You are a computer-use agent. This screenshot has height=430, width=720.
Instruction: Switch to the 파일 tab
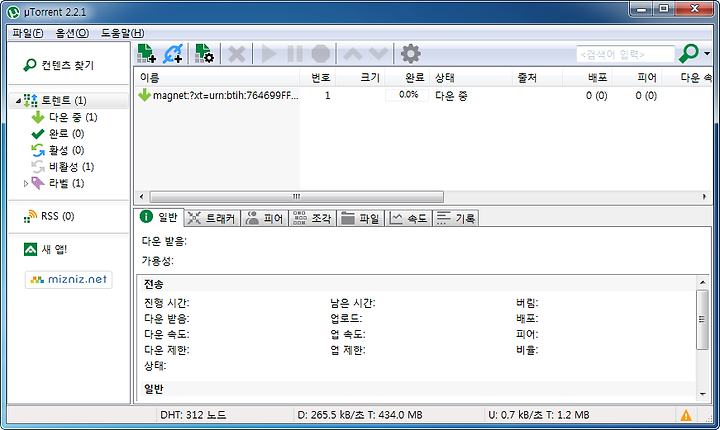(x=360, y=219)
